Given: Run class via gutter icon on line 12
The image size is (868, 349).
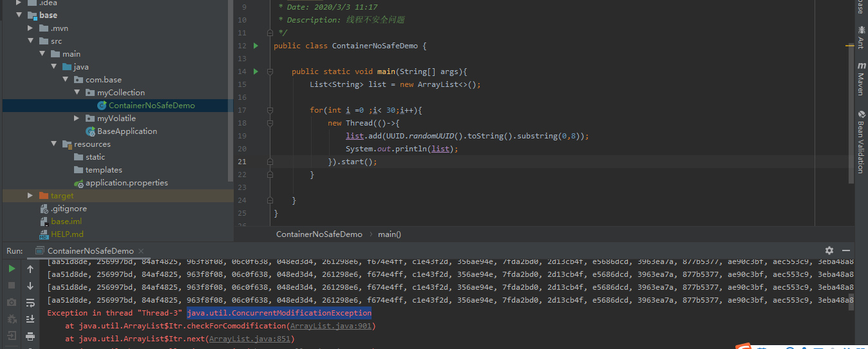Looking at the screenshot, I should [256, 46].
